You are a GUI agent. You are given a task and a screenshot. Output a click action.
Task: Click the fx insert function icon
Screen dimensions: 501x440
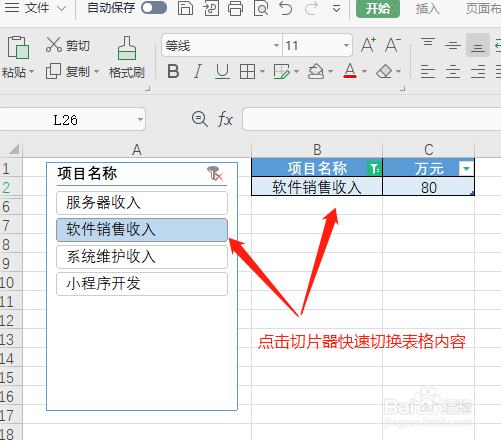point(225,119)
